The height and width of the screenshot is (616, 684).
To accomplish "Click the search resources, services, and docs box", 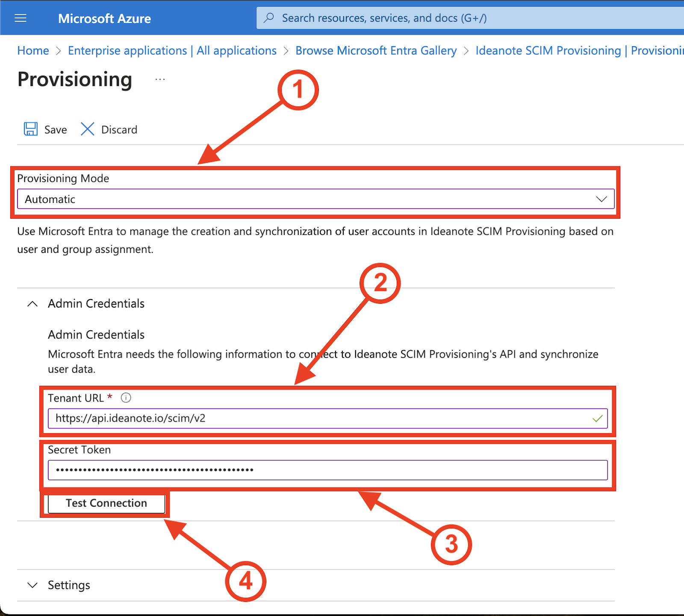I will pos(470,18).
